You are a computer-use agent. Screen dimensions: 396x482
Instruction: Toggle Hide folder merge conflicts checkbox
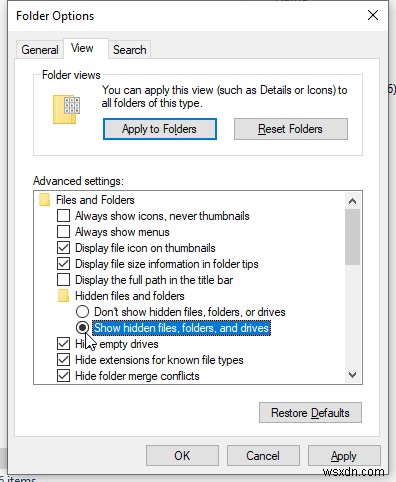pyautogui.click(x=63, y=376)
